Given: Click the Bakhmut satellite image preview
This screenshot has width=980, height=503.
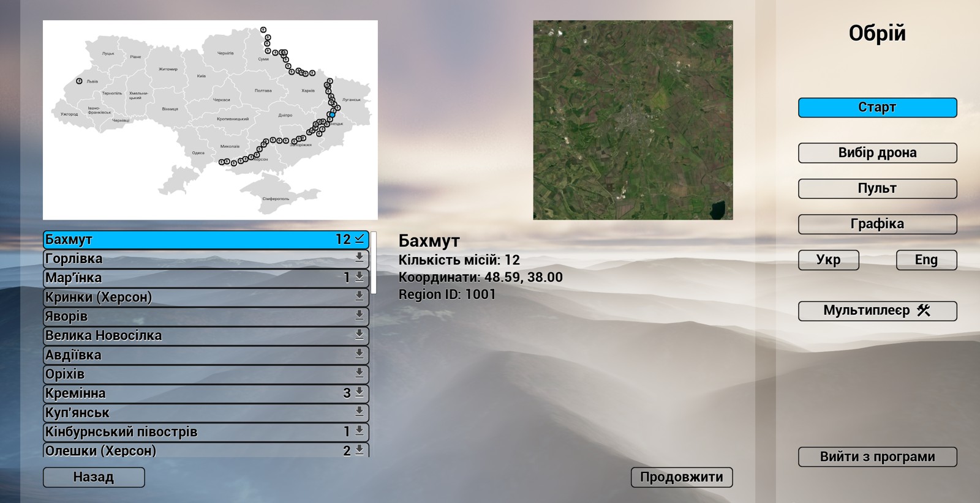Looking at the screenshot, I should point(633,120).
